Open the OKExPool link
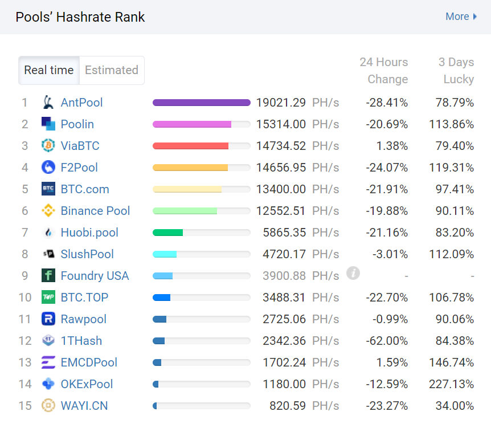The height and width of the screenshot is (448, 491). [x=87, y=384]
